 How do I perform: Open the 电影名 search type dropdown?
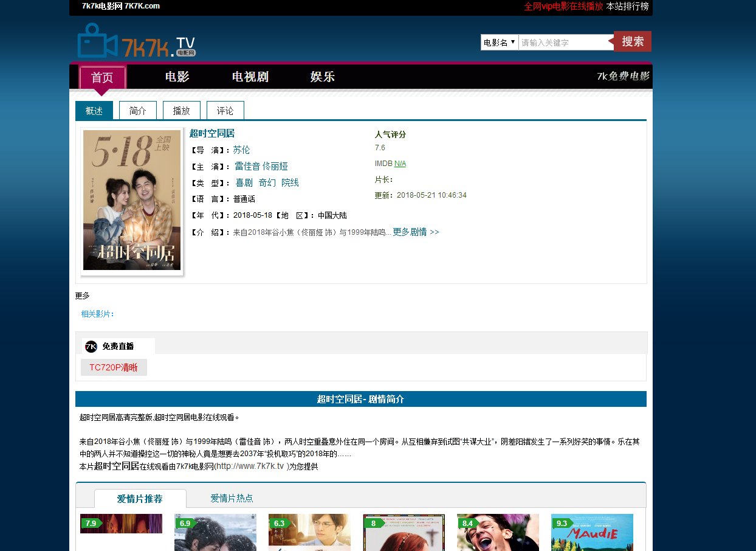point(500,43)
